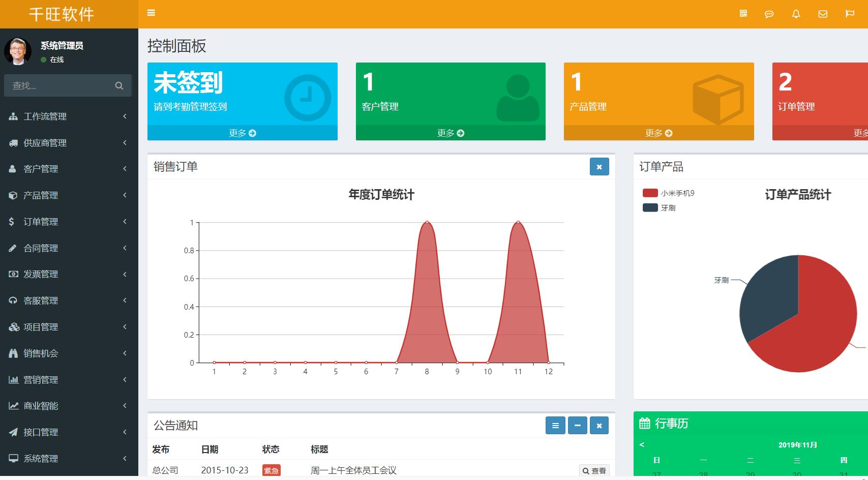Click the 周一上午全体员工会议 title text
The width and height of the screenshot is (868, 480).
point(353,470)
